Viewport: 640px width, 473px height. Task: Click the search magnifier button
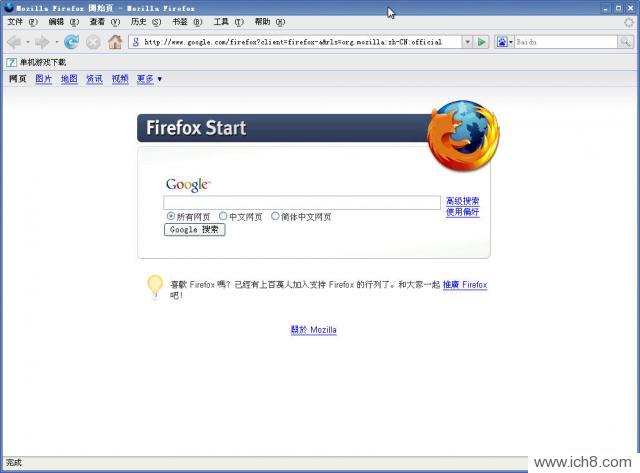(625, 42)
